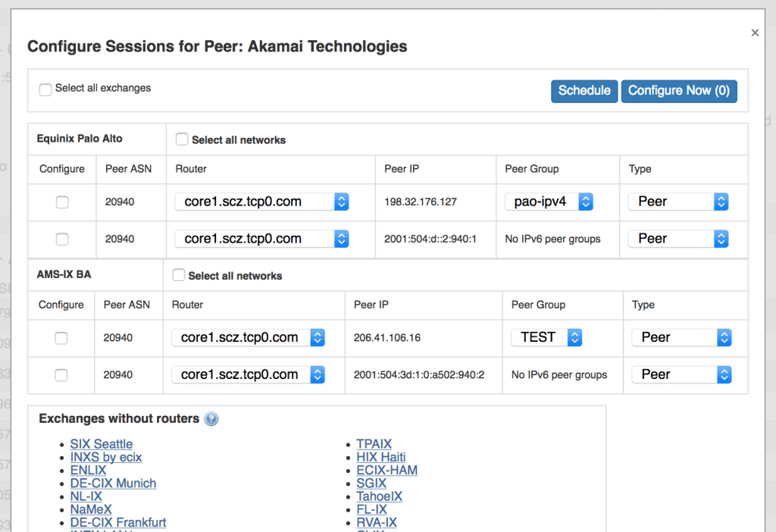Open the pao-ipv4 Peer Group dropdown
The width and height of the screenshot is (776, 532).
pyautogui.click(x=549, y=202)
